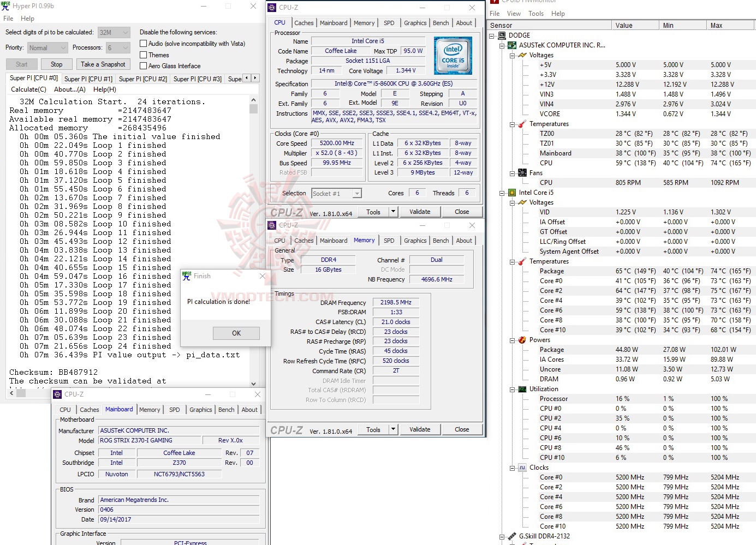Click the app icon of the CPU-Z CPU-tab window
This screenshot has height=545, width=756.
[x=272, y=8]
